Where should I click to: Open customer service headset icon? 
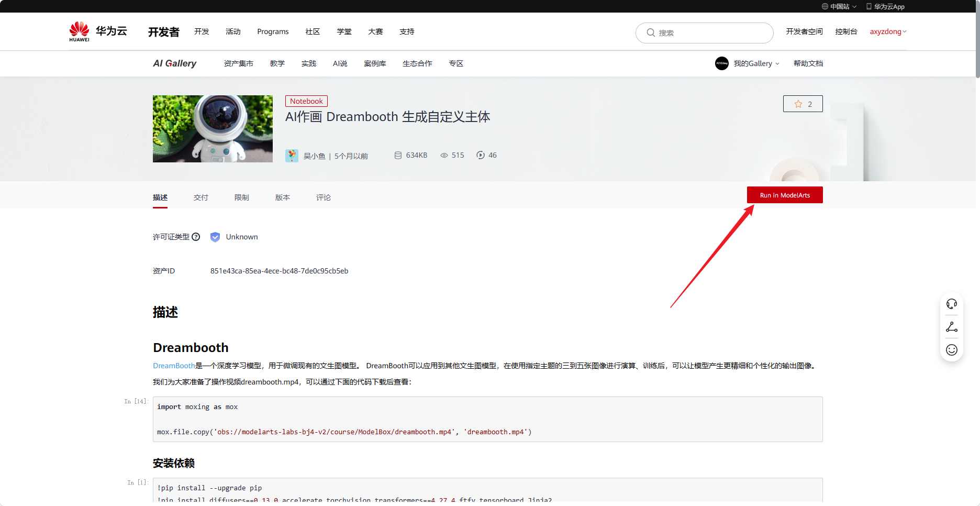(952, 304)
